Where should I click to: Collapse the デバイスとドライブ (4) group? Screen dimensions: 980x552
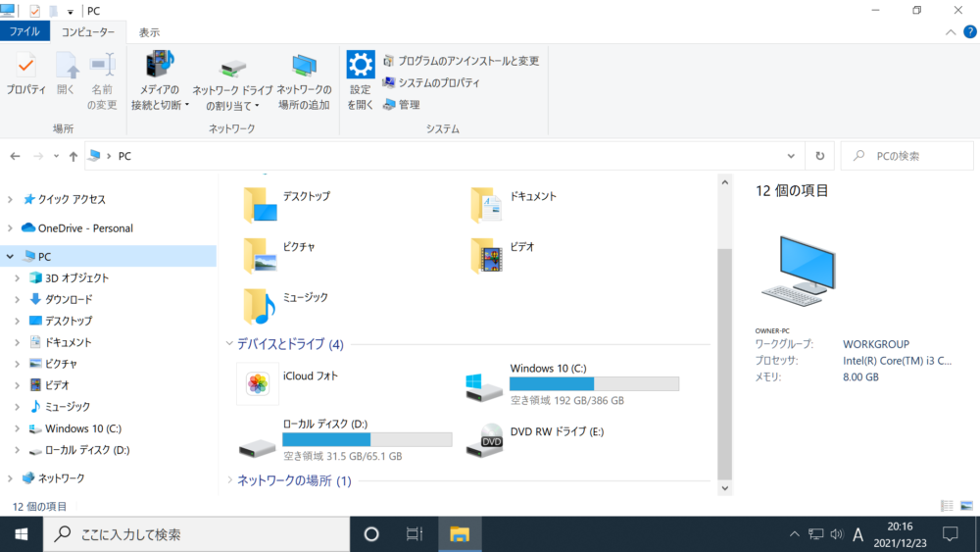click(229, 344)
